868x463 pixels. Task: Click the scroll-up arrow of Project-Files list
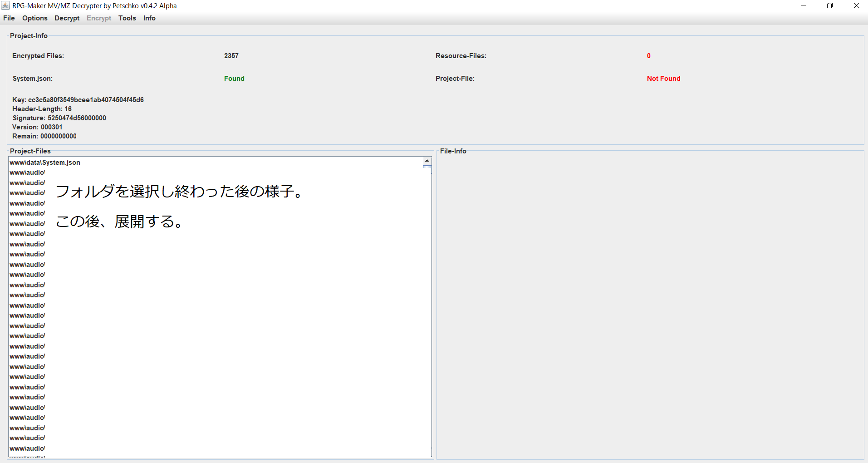click(427, 161)
